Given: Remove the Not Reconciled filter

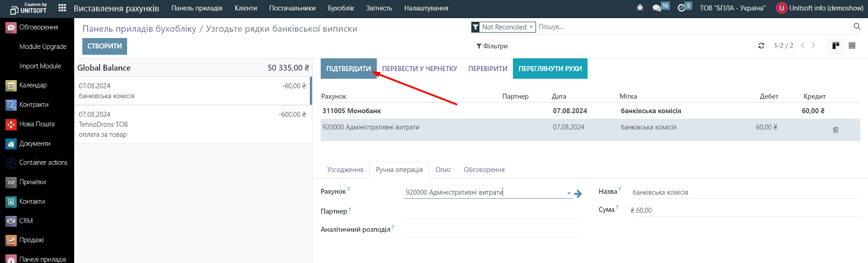Looking at the screenshot, I should (531, 27).
